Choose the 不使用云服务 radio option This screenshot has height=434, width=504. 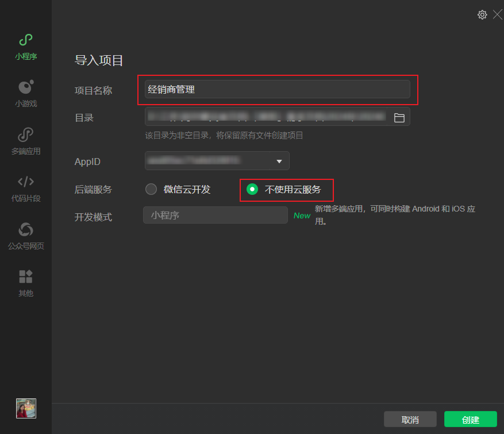click(x=252, y=189)
